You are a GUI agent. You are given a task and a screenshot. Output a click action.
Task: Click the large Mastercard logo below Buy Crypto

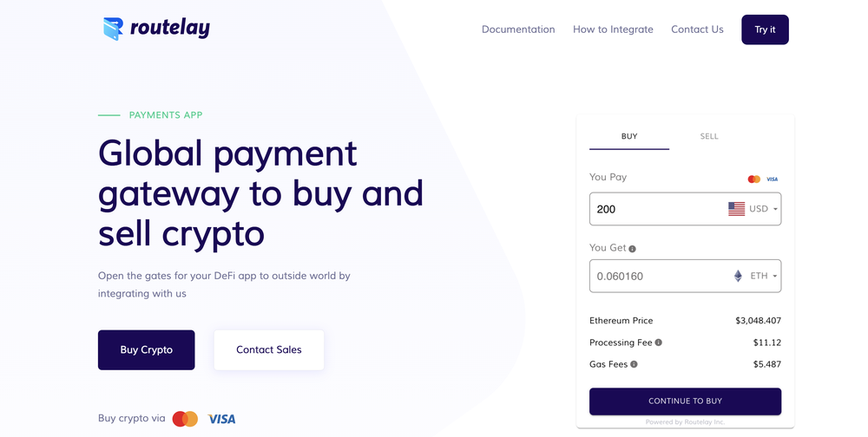[185, 419]
